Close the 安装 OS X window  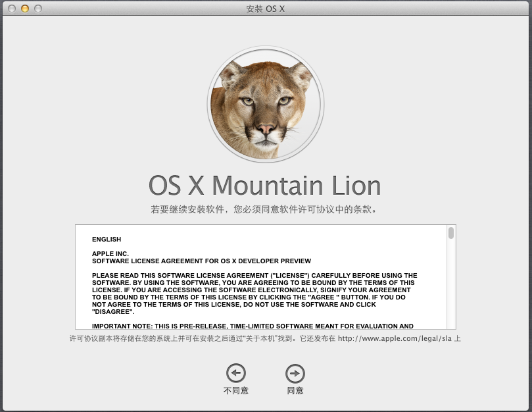[x=12, y=9]
